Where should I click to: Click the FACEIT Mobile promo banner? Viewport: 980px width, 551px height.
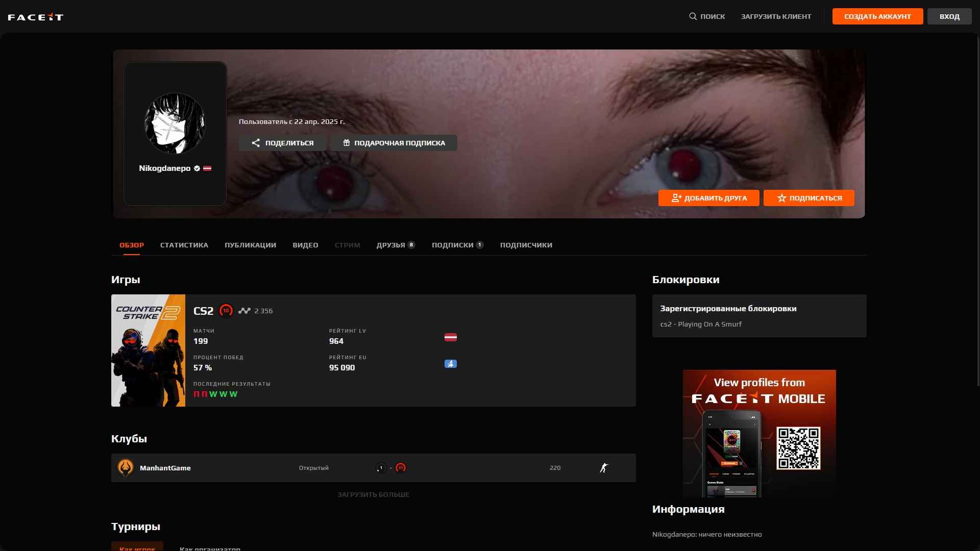pos(759,434)
